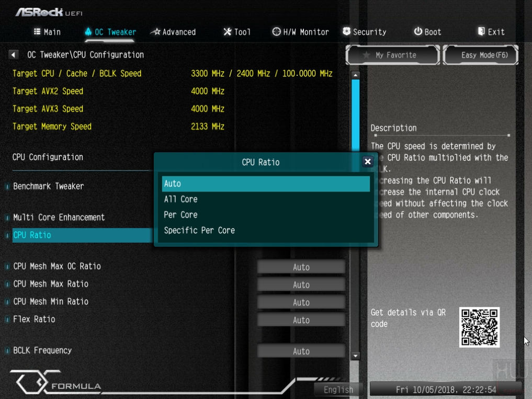Open the H/W Monitor tab
Viewport: 532px width, 399px height.
[301, 32]
